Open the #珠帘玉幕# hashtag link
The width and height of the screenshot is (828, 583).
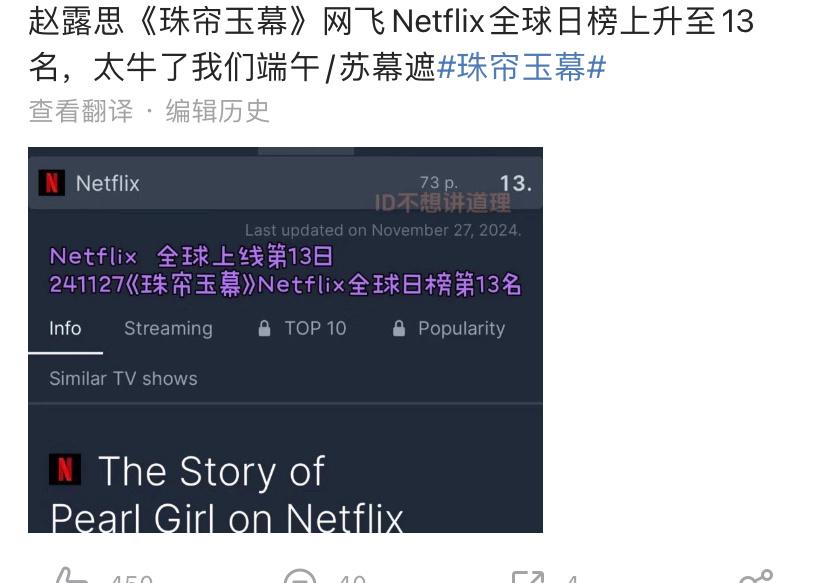pos(521,68)
